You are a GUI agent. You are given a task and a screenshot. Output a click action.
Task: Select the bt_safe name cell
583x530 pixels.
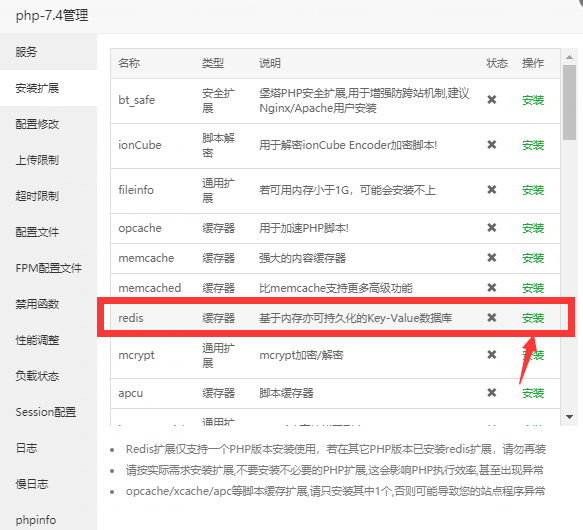[x=136, y=100]
